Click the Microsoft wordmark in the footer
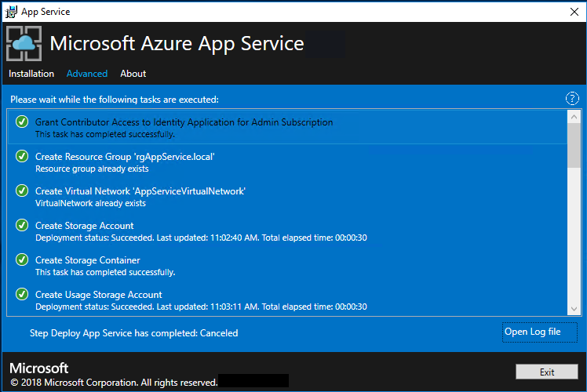 [39, 368]
